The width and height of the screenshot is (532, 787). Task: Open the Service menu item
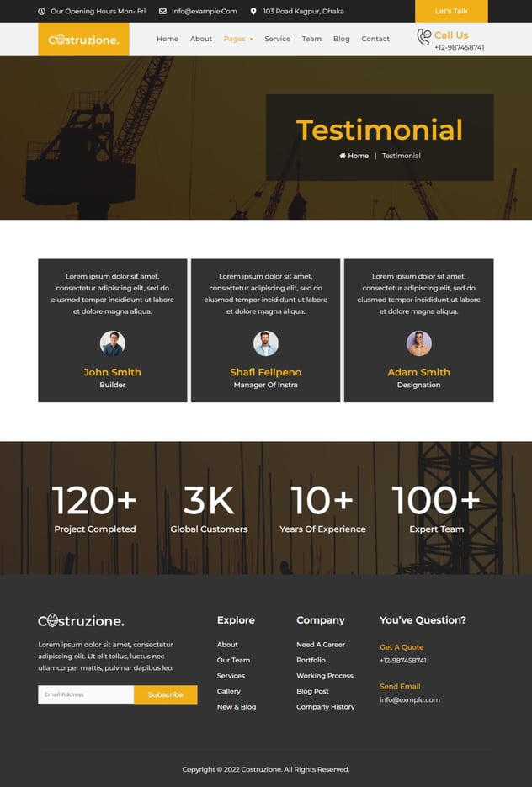(277, 39)
